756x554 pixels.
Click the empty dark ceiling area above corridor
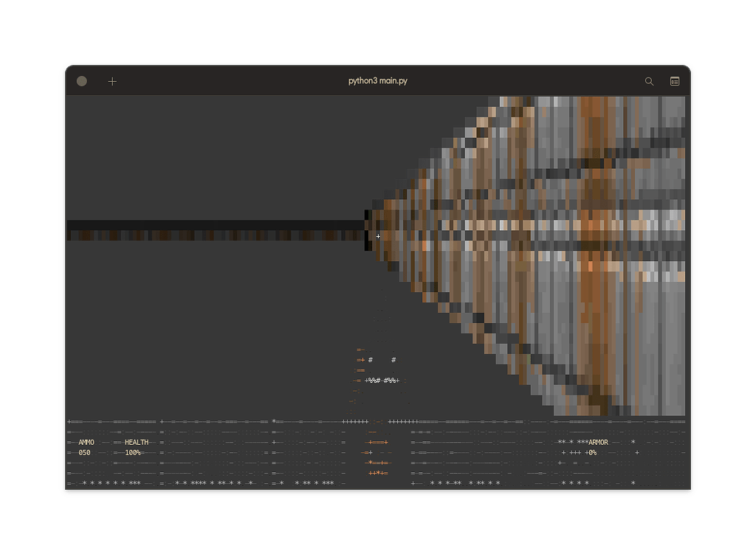pos(214,155)
